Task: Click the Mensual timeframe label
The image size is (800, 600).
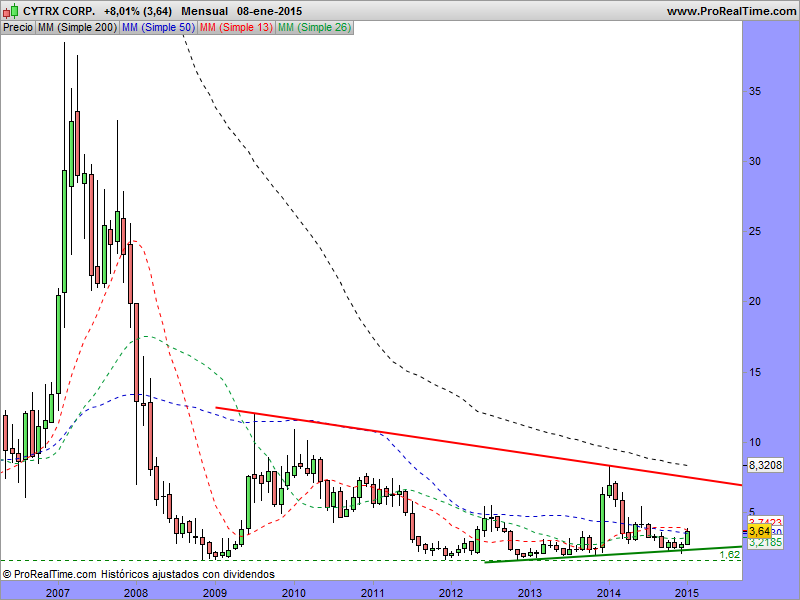Action: point(204,11)
